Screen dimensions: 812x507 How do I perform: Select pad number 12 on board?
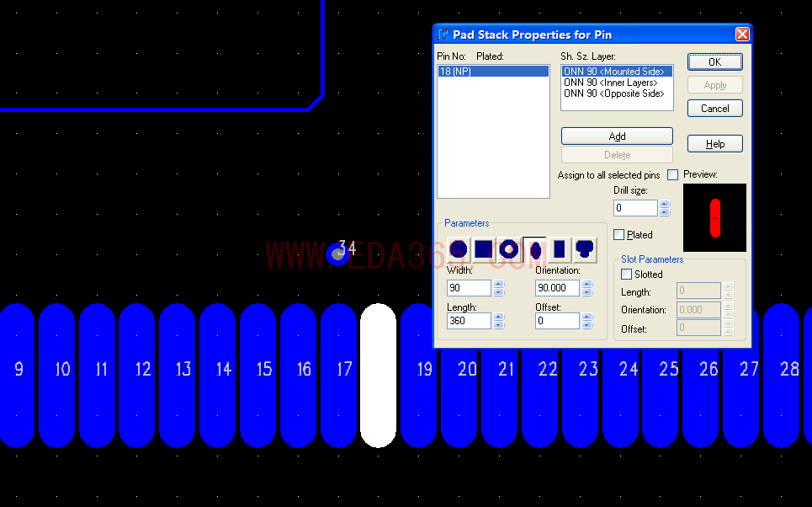[x=136, y=376]
